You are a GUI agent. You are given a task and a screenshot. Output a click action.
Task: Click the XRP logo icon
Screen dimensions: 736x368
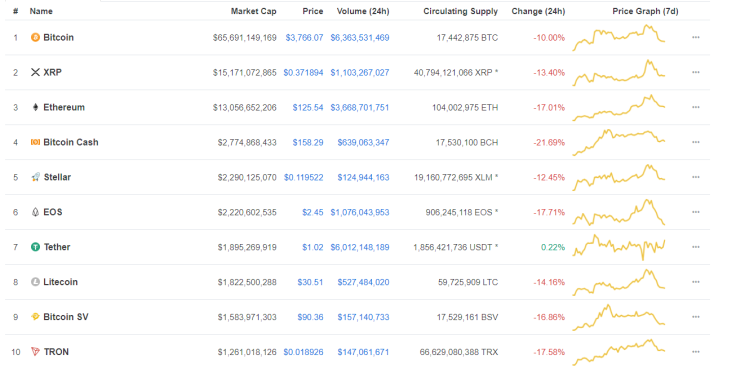coord(35,72)
